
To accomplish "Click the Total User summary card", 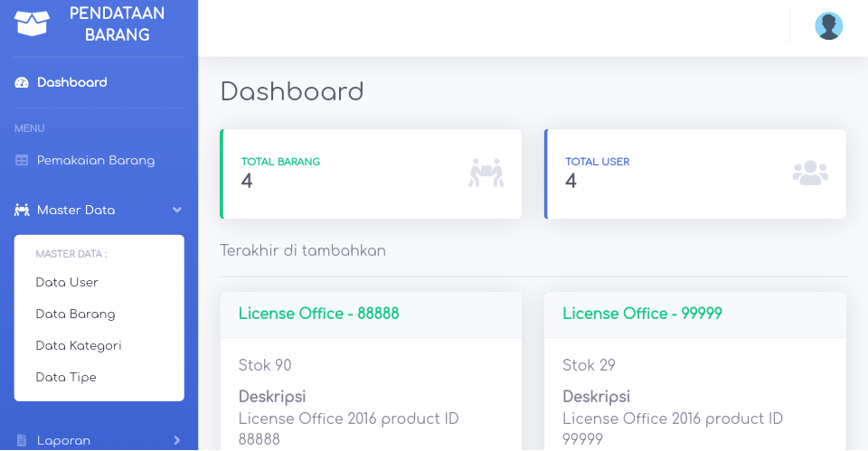I will (x=695, y=174).
